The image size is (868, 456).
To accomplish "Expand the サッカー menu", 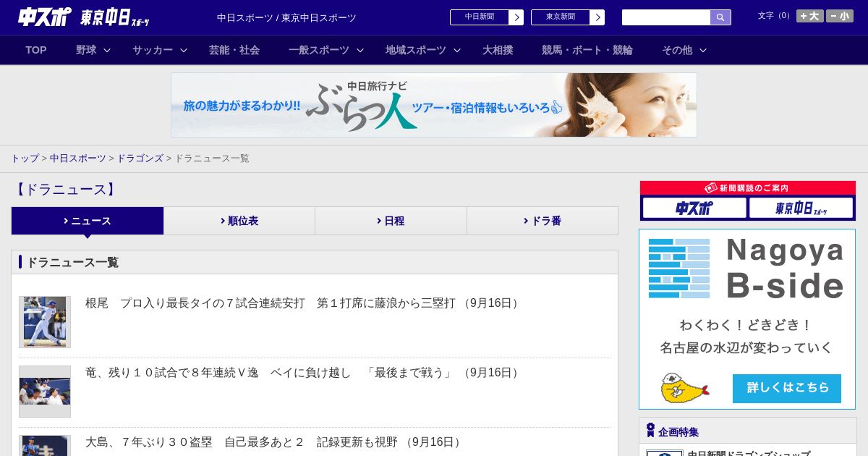I will coord(160,50).
